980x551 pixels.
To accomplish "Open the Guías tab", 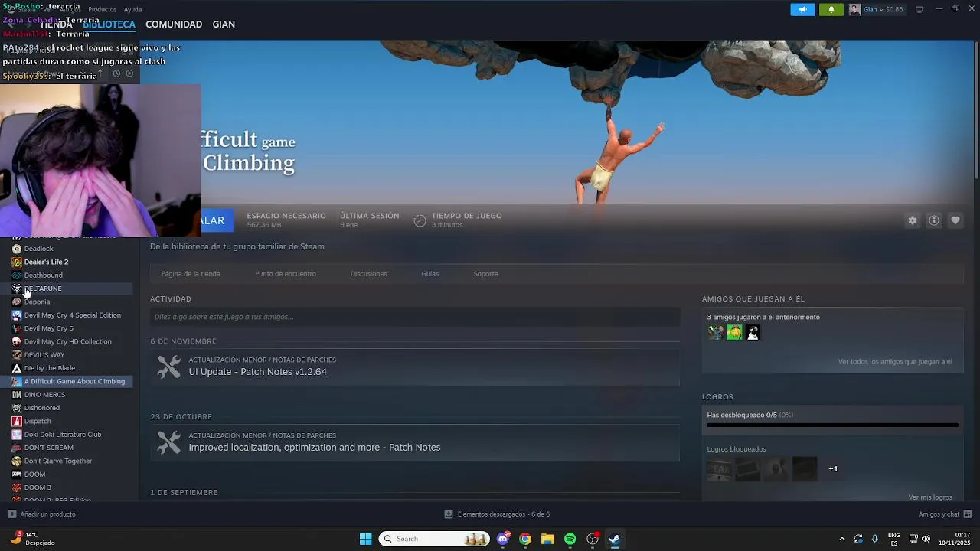I will pyautogui.click(x=430, y=274).
